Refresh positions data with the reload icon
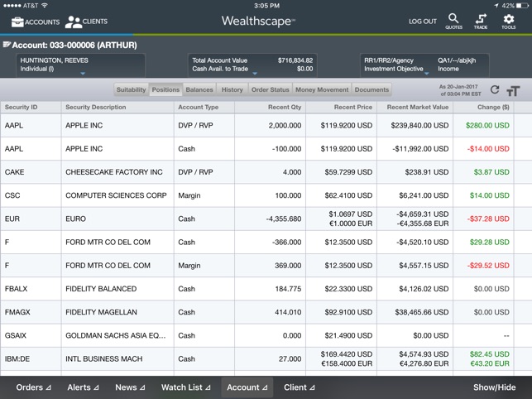 coord(495,90)
